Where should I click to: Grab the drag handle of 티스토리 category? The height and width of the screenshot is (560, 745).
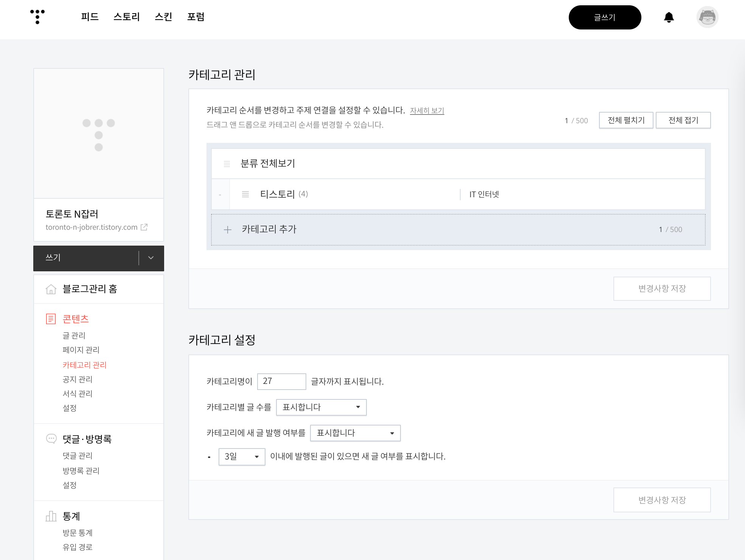pyautogui.click(x=245, y=194)
